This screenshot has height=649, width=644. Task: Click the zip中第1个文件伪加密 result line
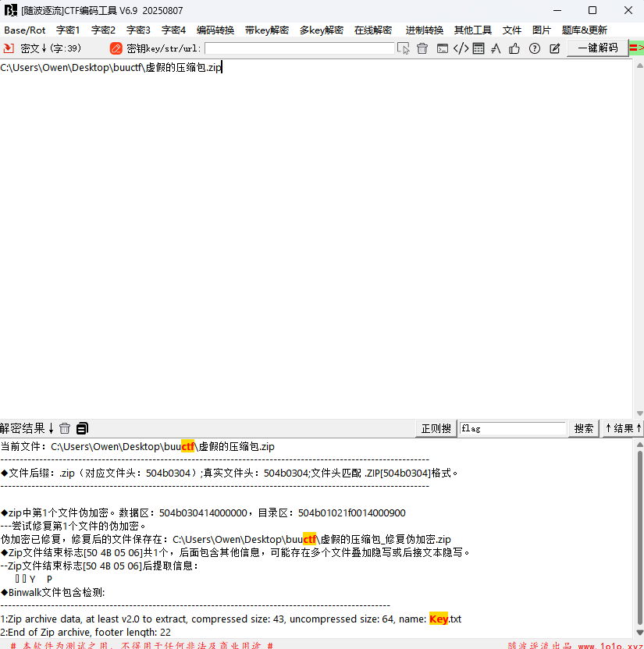coord(203,512)
